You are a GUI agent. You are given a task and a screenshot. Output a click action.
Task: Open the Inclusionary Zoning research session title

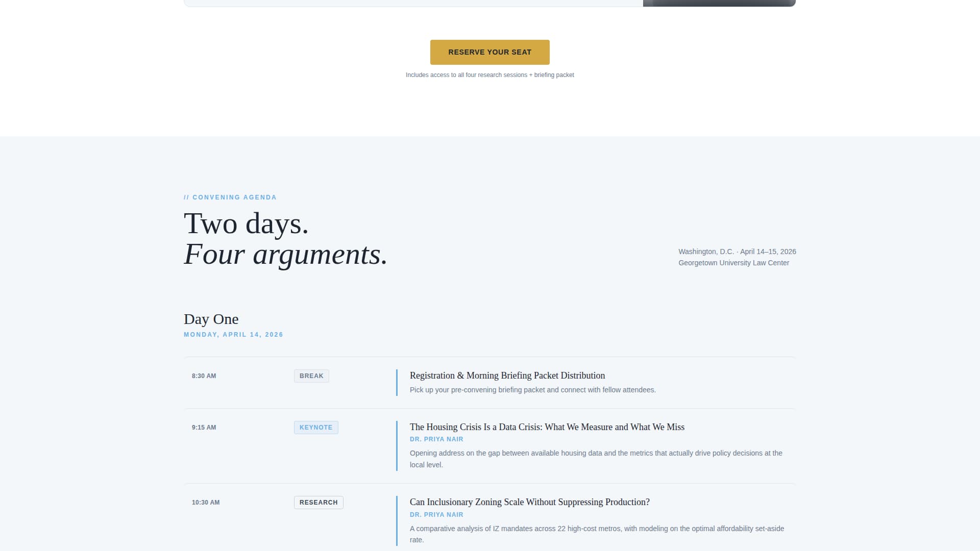pyautogui.click(x=529, y=502)
